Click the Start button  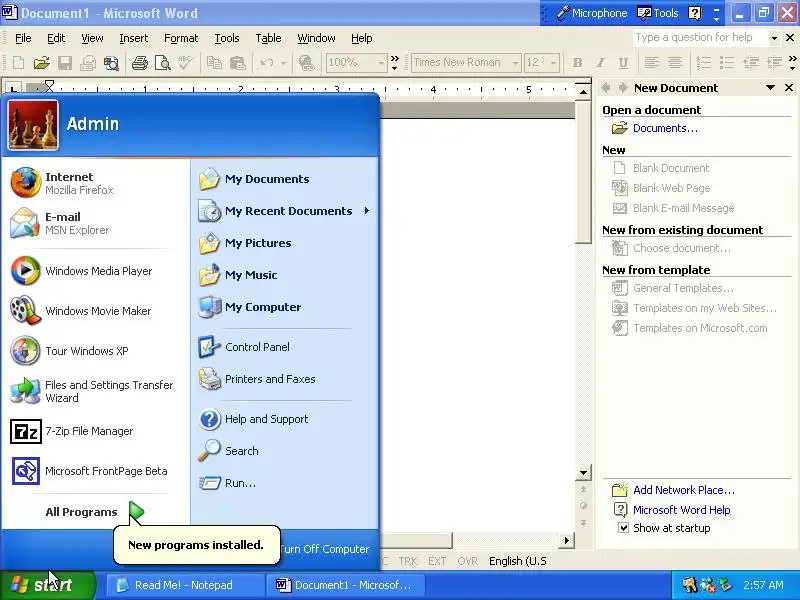[48, 585]
